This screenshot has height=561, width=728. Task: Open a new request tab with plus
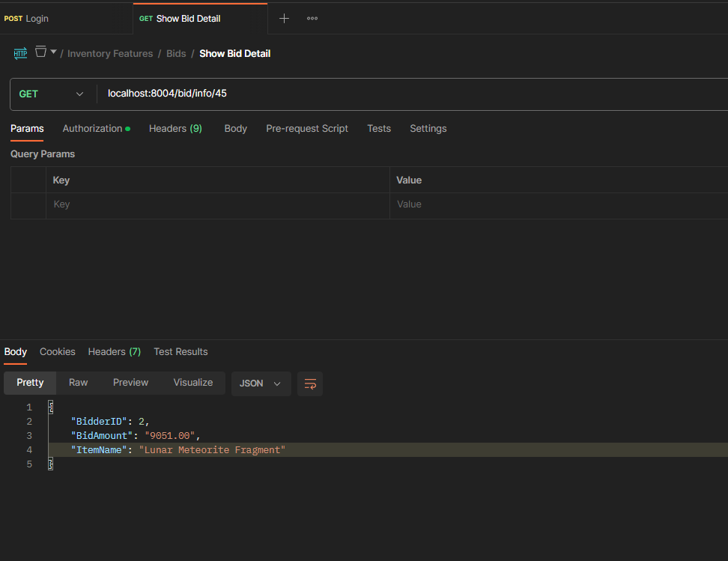[284, 19]
